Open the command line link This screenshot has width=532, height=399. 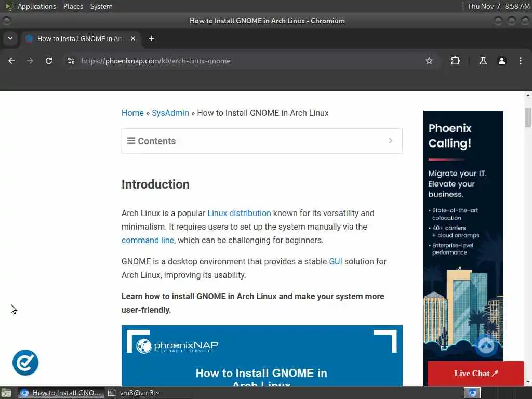(x=148, y=240)
